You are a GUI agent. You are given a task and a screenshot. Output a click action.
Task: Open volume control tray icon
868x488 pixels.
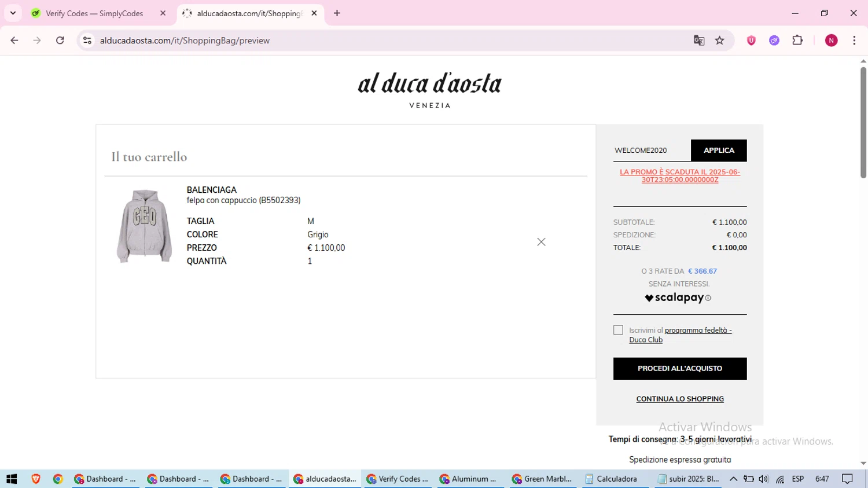(x=764, y=479)
